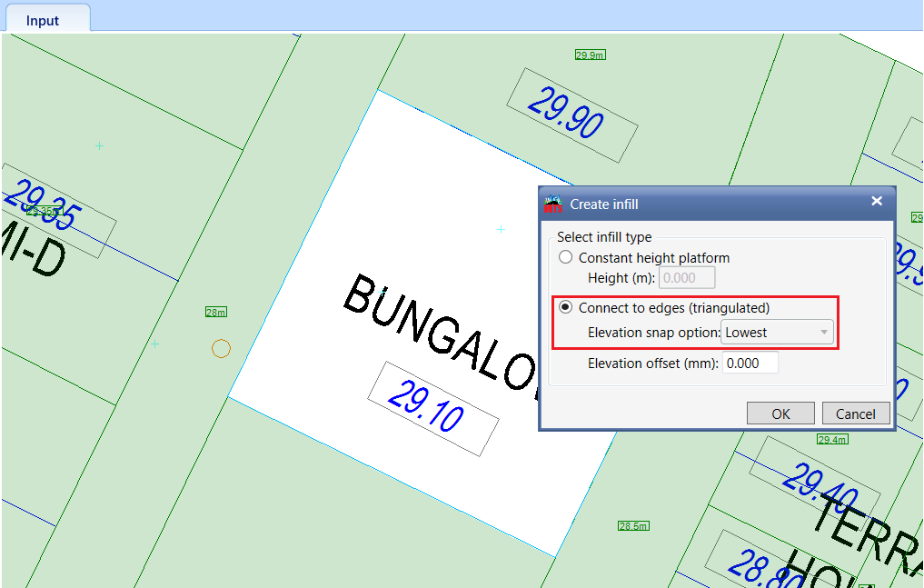Click the 29.9m contour label
This screenshot has width=924, height=588.
click(591, 55)
